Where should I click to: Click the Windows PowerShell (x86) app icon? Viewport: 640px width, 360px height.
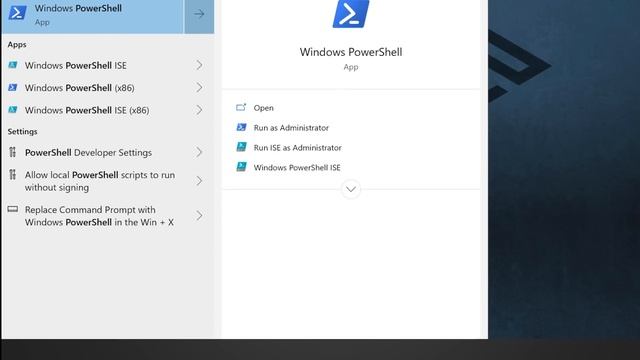[x=13, y=88]
